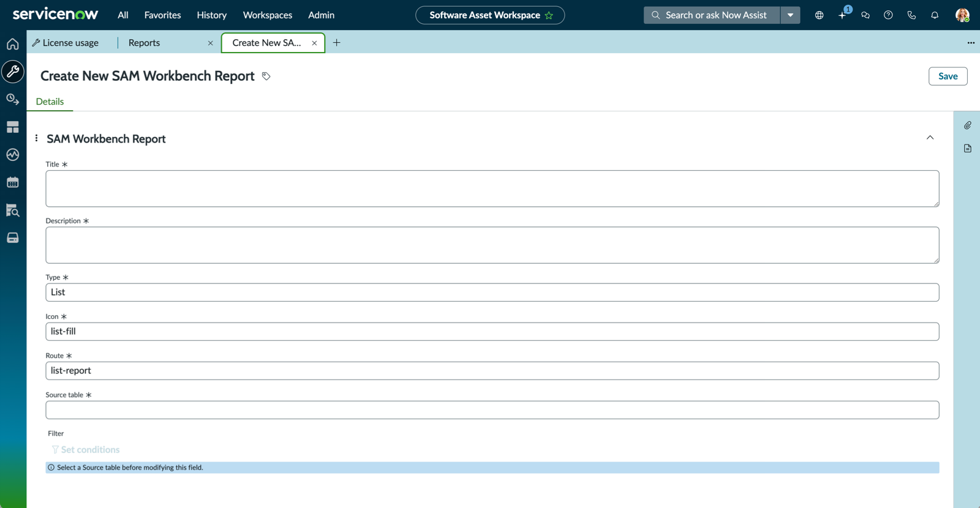Click the Icon field containing list-fill
The image size is (980, 508).
(492, 332)
